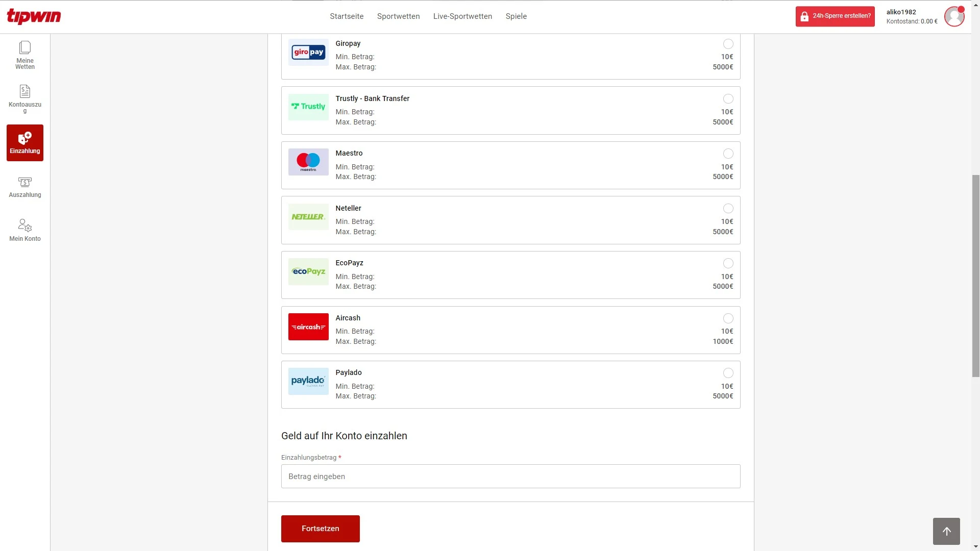The height and width of the screenshot is (551, 980).
Task: Open the Sportwetten menu
Action: [x=398, y=16]
